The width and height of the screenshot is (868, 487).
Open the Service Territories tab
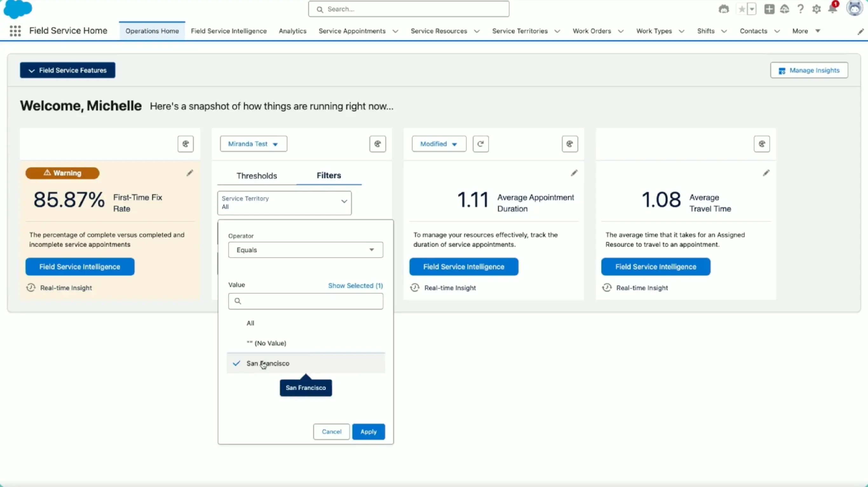[x=519, y=31]
